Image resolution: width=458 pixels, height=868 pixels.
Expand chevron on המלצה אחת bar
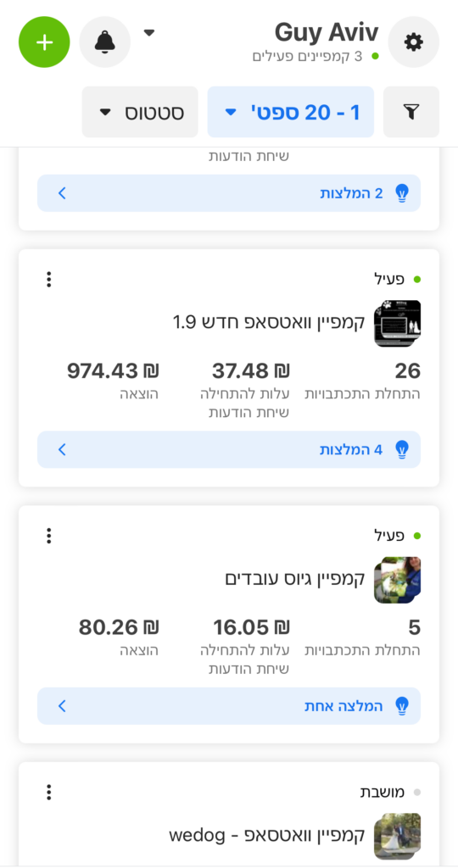[62, 706]
